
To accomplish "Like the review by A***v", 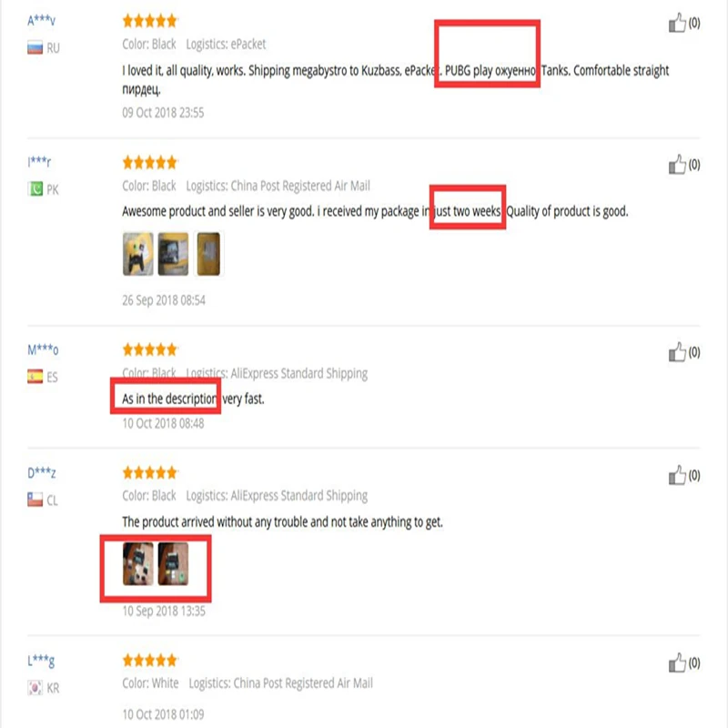I will (677, 23).
